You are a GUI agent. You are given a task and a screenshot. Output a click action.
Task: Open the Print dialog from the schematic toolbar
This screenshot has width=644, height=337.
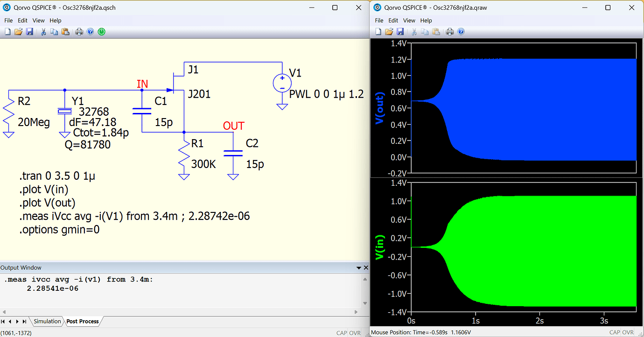pos(79,31)
